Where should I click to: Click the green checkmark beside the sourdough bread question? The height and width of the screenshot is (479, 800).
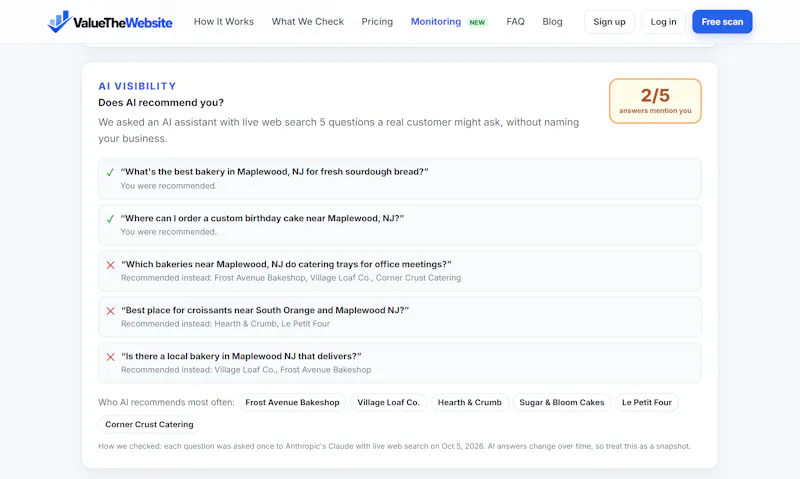[110, 172]
